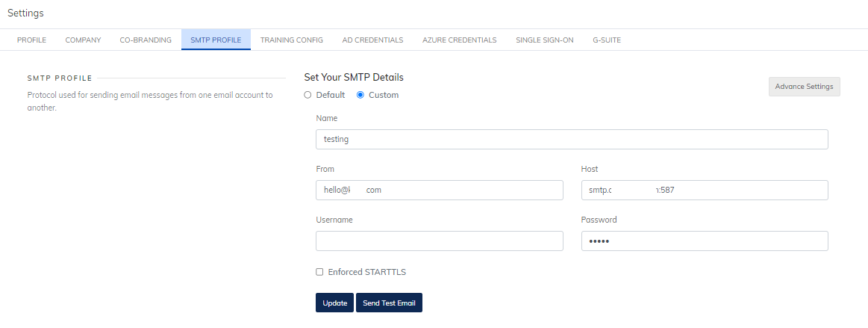Click the 'Protocol used for sending' description
Image resolution: width=868 pixels, height=328 pixels.
point(150,102)
